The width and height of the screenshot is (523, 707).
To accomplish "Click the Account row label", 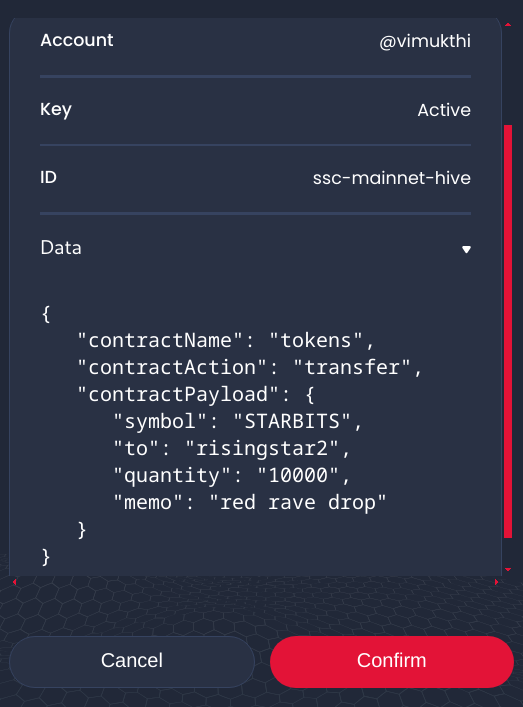I will tap(77, 41).
